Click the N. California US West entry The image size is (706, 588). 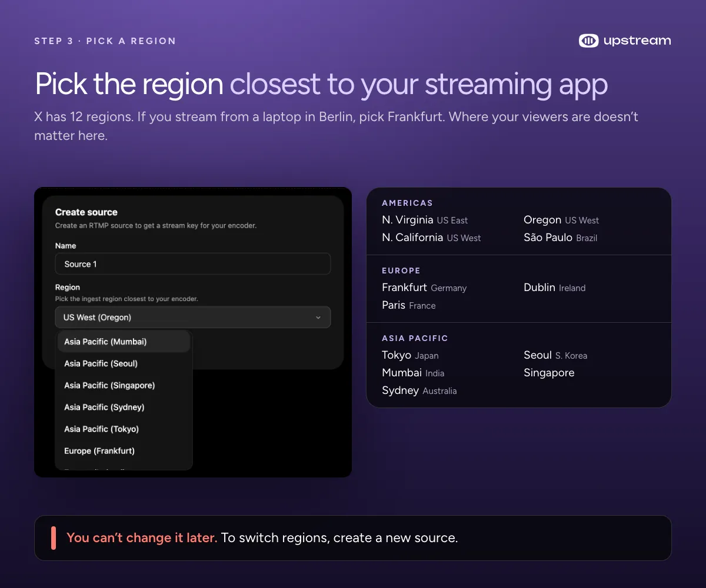click(431, 238)
